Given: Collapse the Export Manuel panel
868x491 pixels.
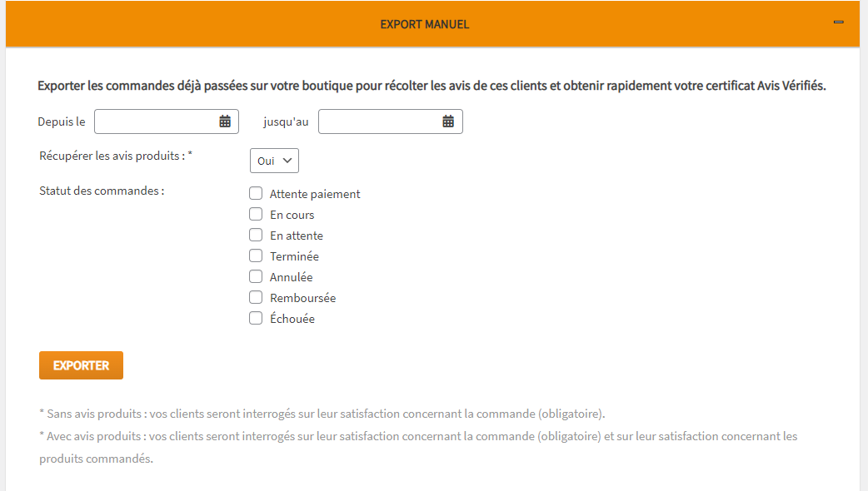Looking at the screenshot, I should tap(839, 22).
